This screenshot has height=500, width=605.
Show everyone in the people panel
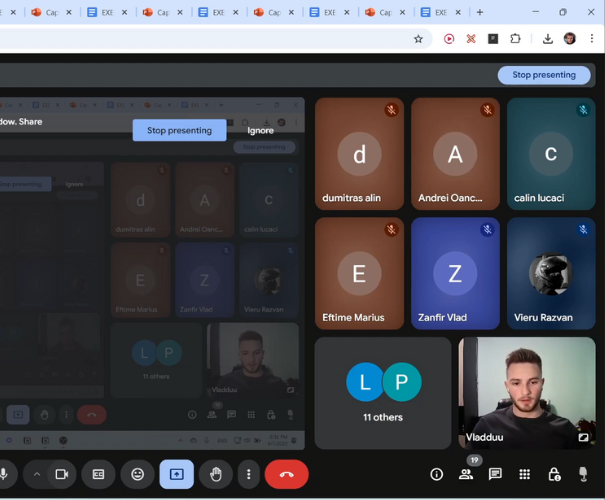pyautogui.click(x=466, y=474)
